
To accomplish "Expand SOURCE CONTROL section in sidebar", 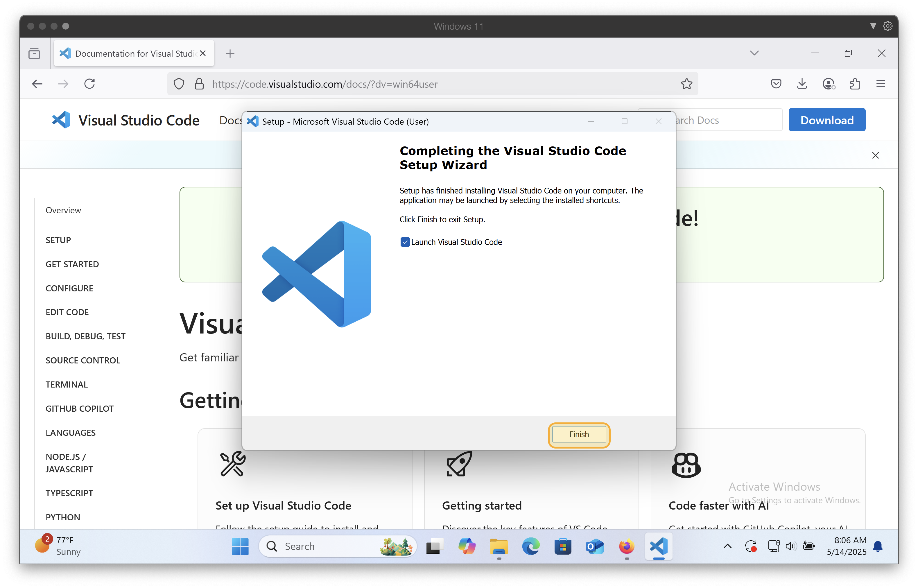I will click(x=83, y=361).
